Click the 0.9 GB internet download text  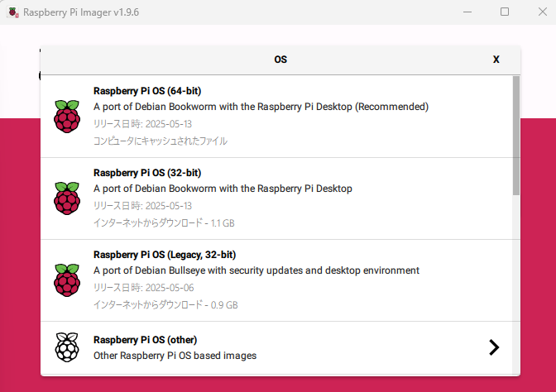pos(165,304)
